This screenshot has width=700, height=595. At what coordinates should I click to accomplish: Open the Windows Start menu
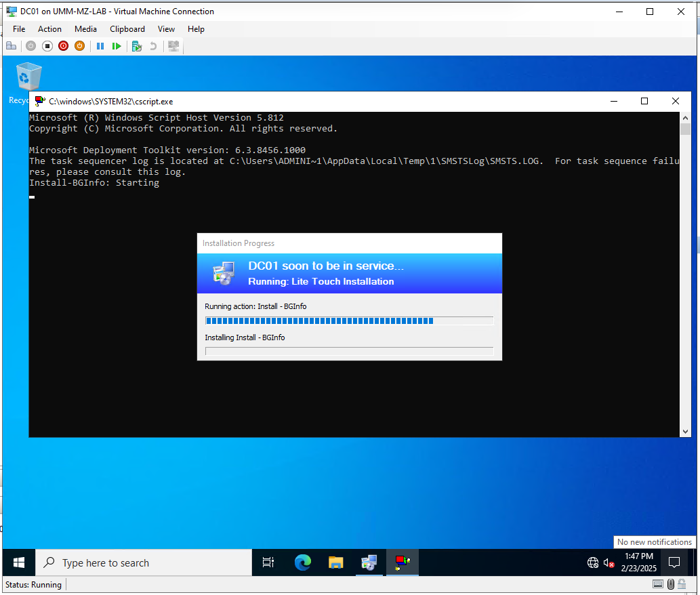18,562
